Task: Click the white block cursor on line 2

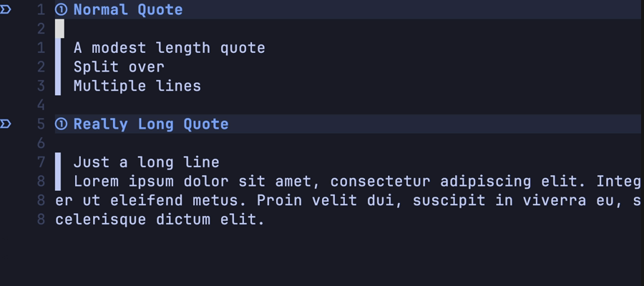Action: point(59,29)
